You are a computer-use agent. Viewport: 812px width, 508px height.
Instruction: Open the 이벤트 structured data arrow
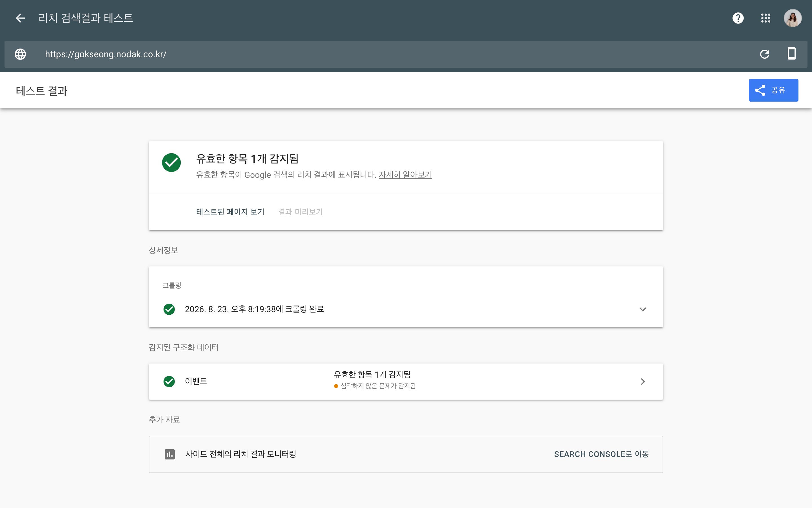[x=643, y=381]
